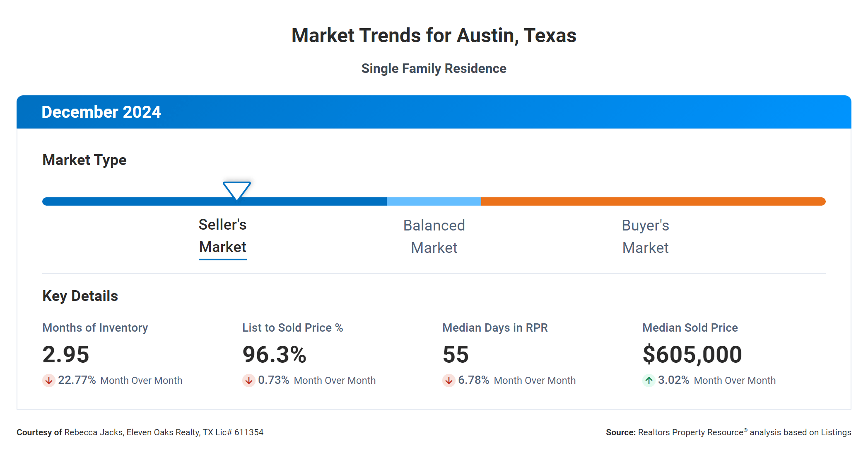Image resolution: width=868 pixels, height=456 pixels.
Task: Click the red down arrow beside 22.77%
Action: tap(49, 380)
